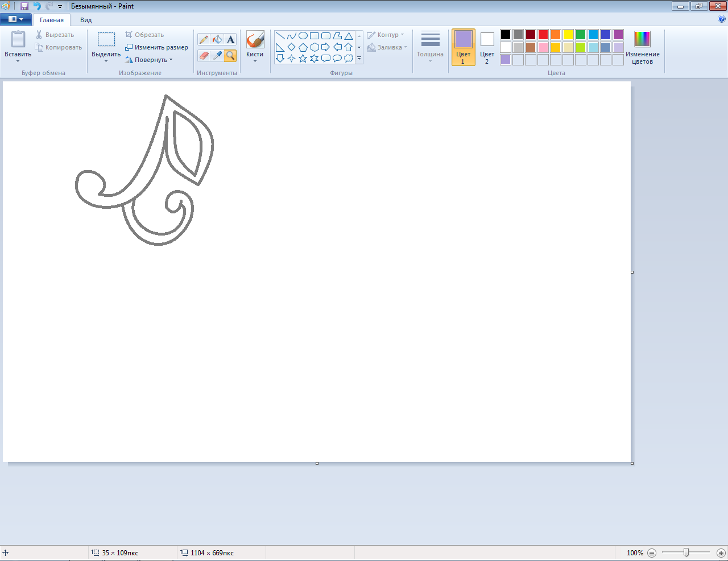Click the zoom in plus button
This screenshot has height=561, width=728.
(721, 553)
